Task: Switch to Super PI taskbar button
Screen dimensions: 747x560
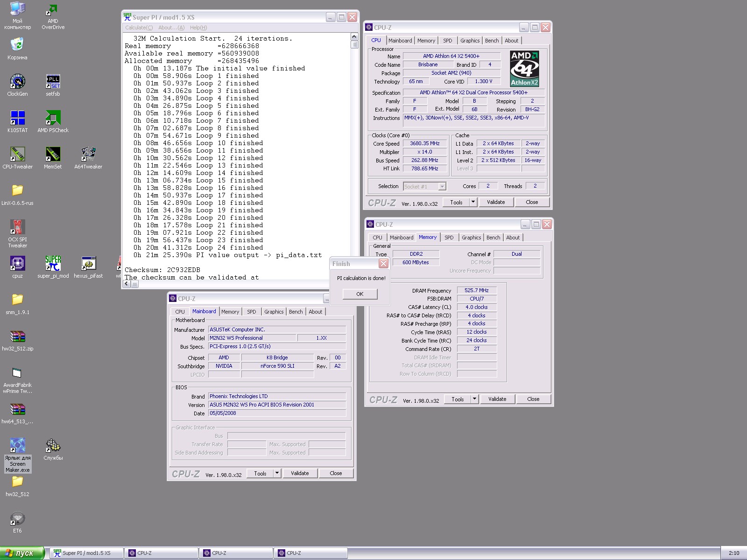Action: (86, 553)
